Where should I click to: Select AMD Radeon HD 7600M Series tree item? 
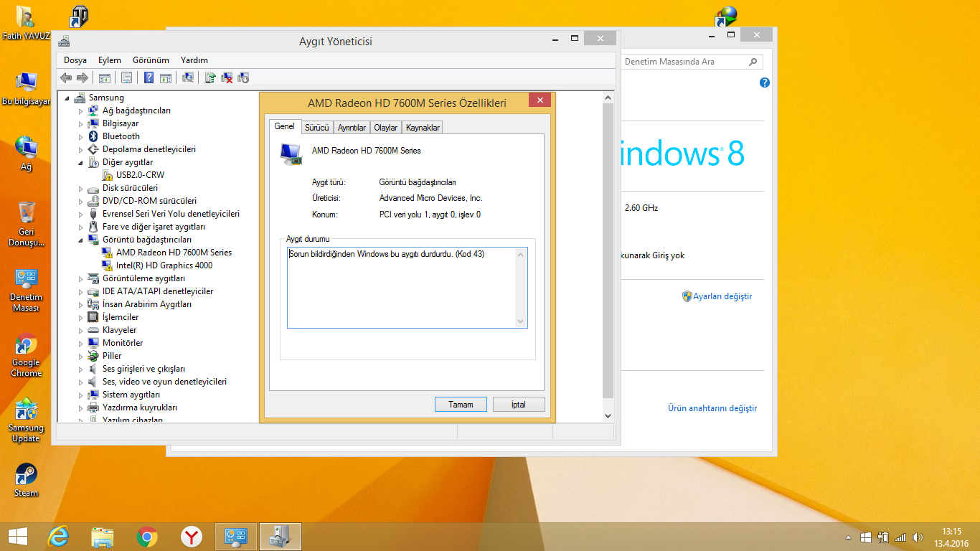(x=174, y=253)
